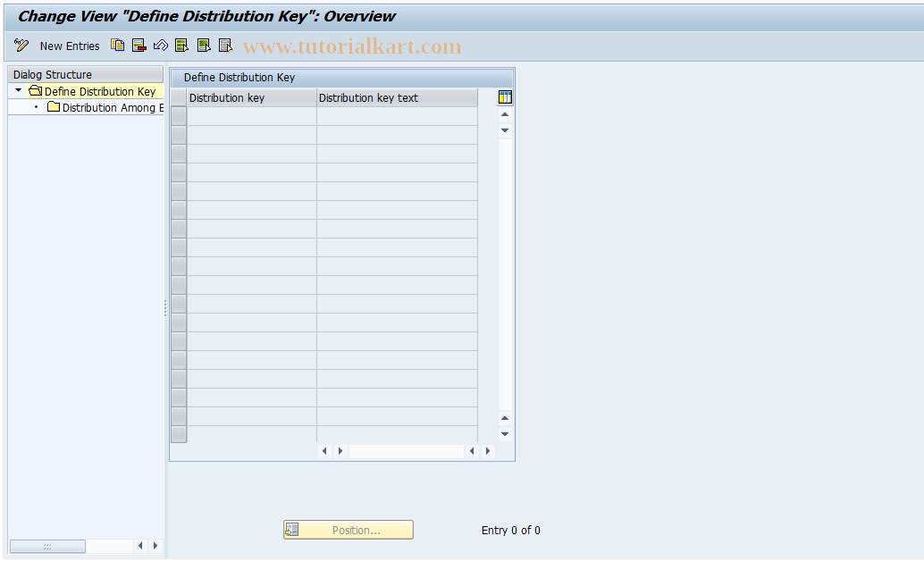Click the Undo Change icon
924x561 pixels.
click(x=160, y=45)
